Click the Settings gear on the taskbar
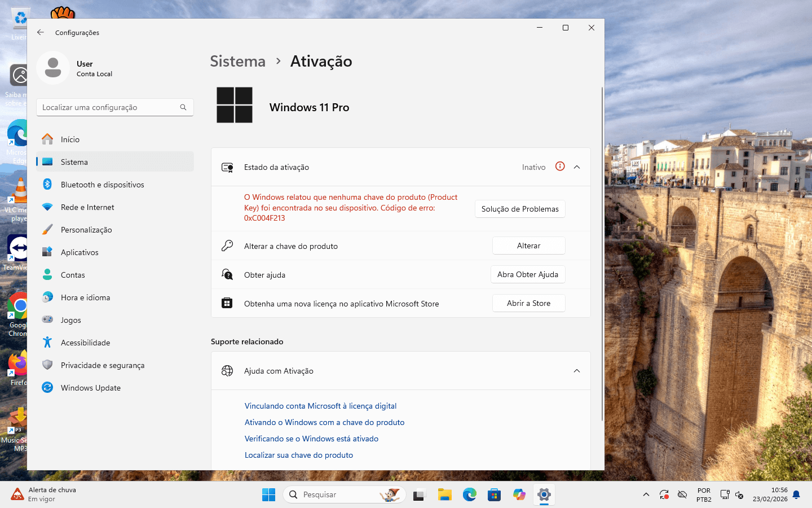 pyautogui.click(x=544, y=495)
